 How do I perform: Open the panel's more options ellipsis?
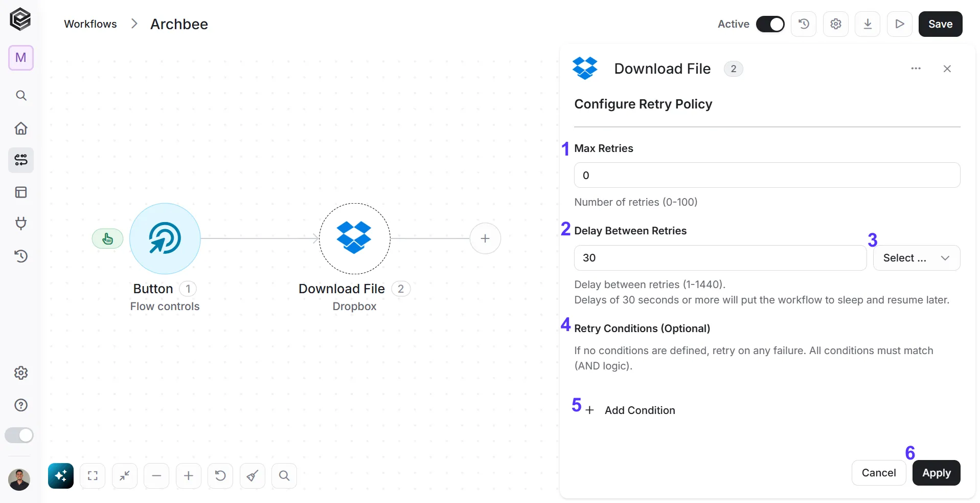click(x=916, y=69)
